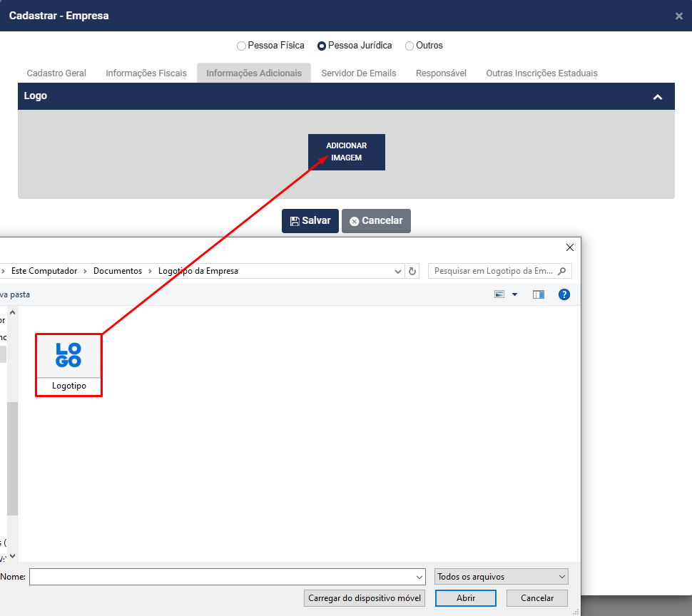This screenshot has width=692, height=616.
Task: Select the Pessoa Física radio button
Action: click(x=241, y=46)
